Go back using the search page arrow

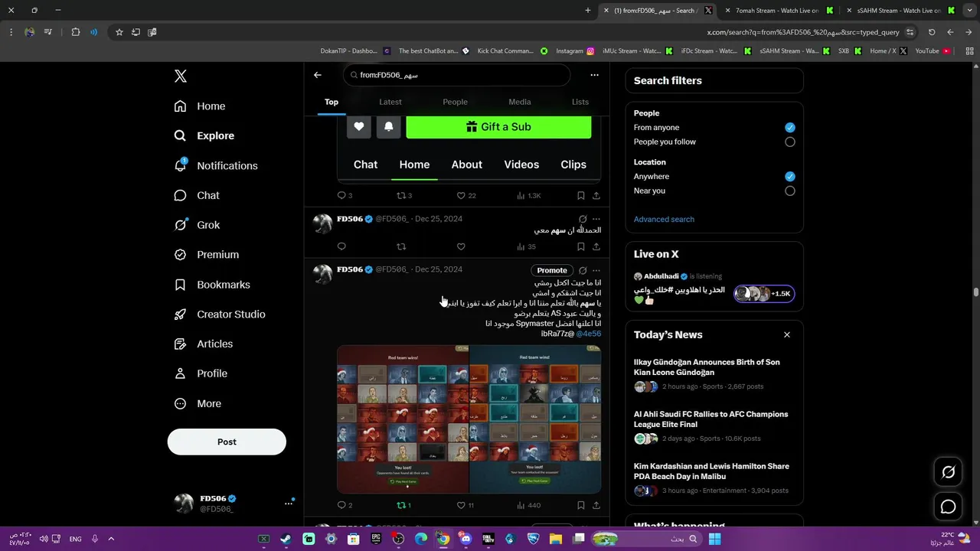point(318,75)
